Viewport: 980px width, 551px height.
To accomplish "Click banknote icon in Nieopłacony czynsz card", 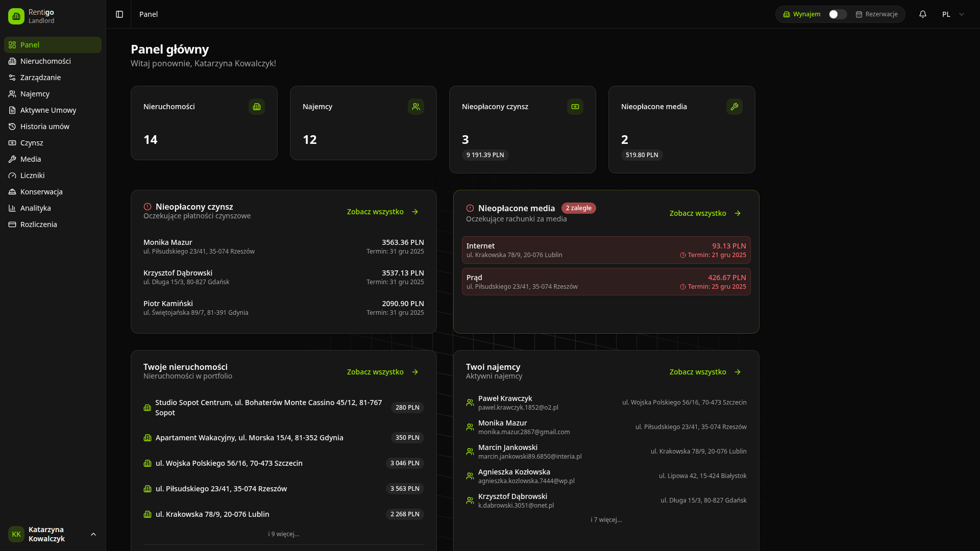I will [575, 107].
